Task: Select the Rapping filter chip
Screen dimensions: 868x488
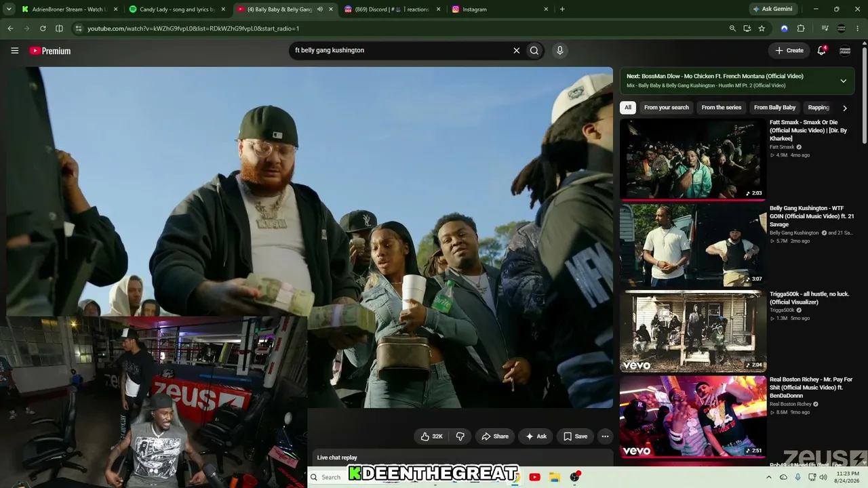Action: [818, 108]
